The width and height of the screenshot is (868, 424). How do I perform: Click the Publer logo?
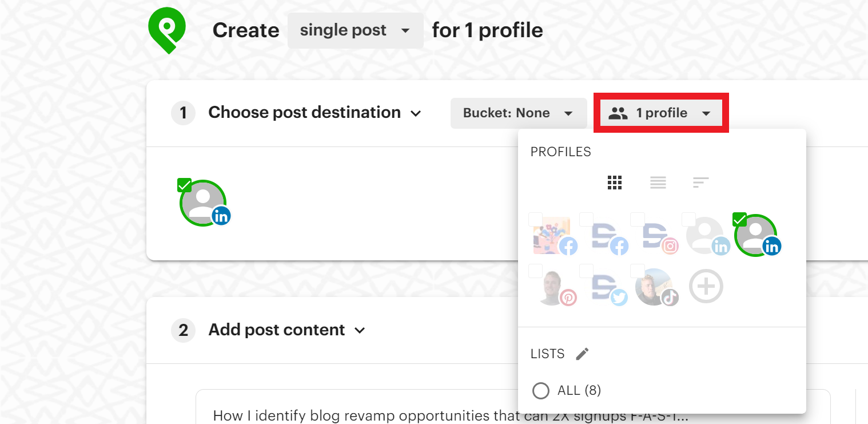166,30
